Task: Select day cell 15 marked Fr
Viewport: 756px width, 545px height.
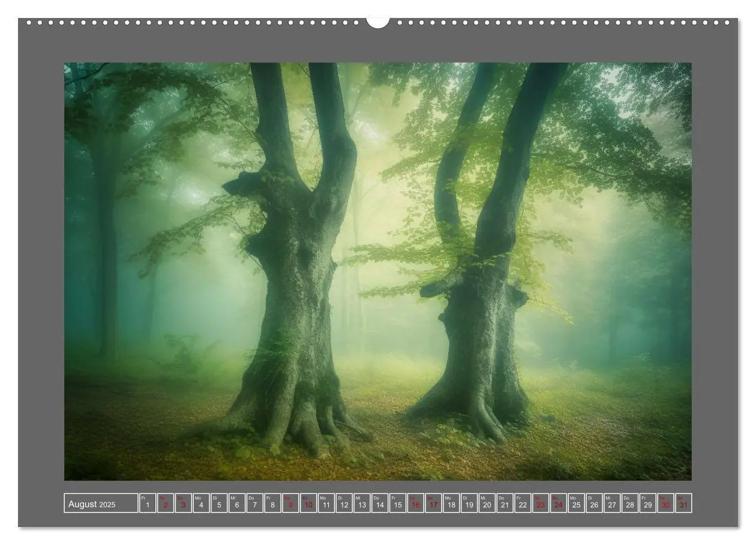Action: [398, 504]
